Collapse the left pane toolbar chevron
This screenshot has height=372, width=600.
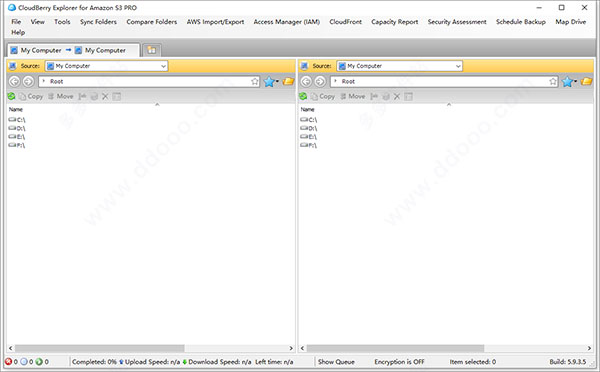(157, 104)
